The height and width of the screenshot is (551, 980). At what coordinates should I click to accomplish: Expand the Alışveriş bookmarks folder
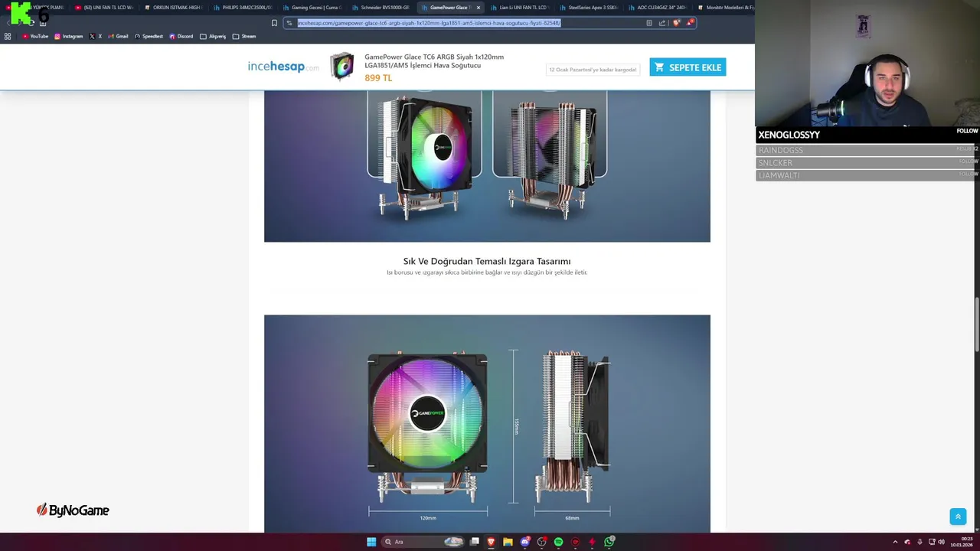213,36
